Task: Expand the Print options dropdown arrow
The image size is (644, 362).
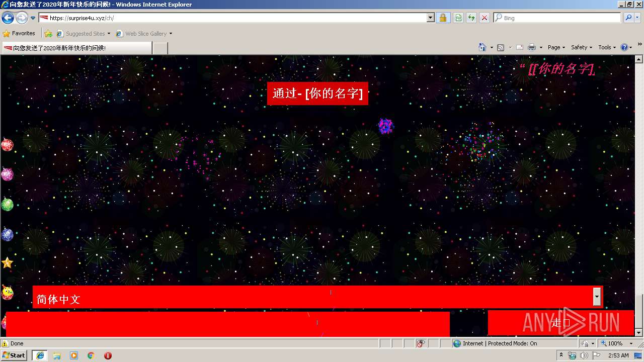Action: [x=541, y=47]
